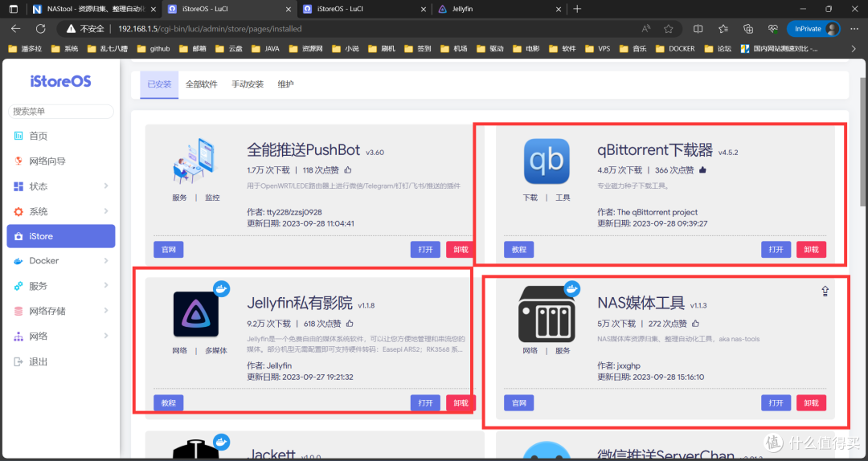Select the iStore shopping bag icon
This screenshot has height=461, width=868.
18,236
